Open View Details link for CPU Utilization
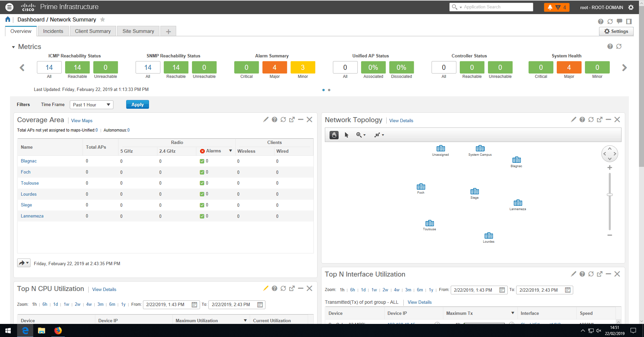Screen dimensions: 644x337 coord(104,289)
